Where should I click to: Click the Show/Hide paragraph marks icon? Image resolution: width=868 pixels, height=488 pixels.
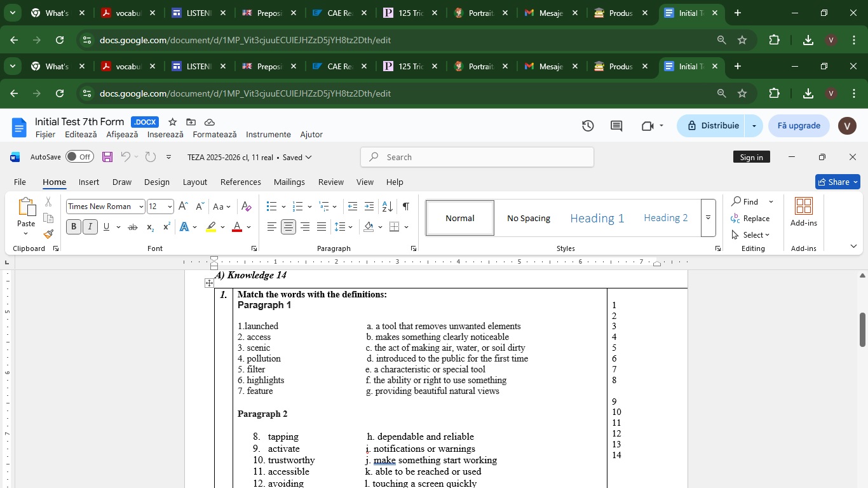click(x=405, y=207)
